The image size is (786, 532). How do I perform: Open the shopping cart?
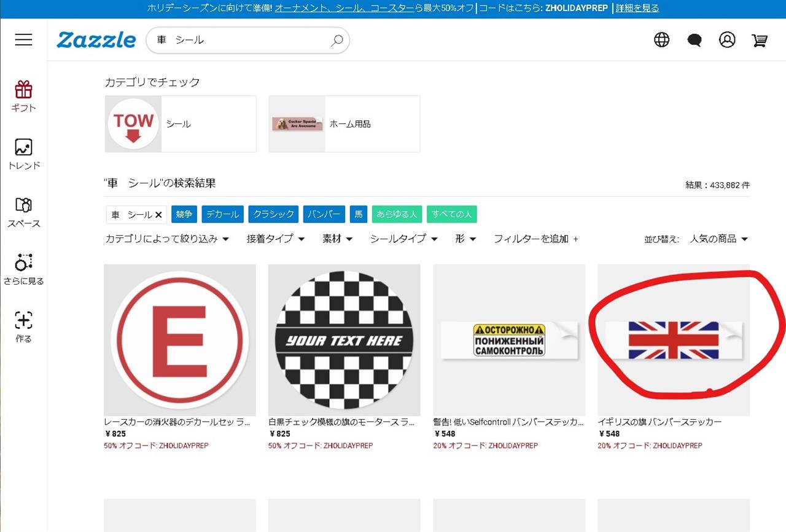coord(760,40)
